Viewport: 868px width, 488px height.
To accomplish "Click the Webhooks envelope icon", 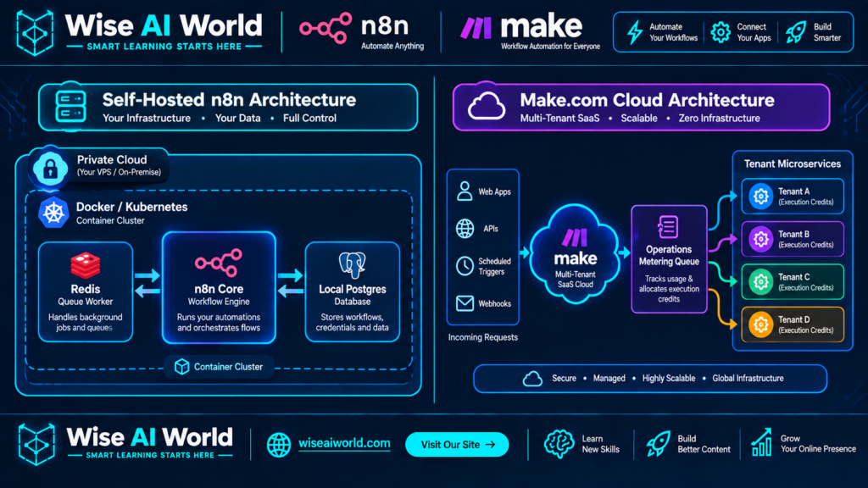I will click(x=465, y=303).
